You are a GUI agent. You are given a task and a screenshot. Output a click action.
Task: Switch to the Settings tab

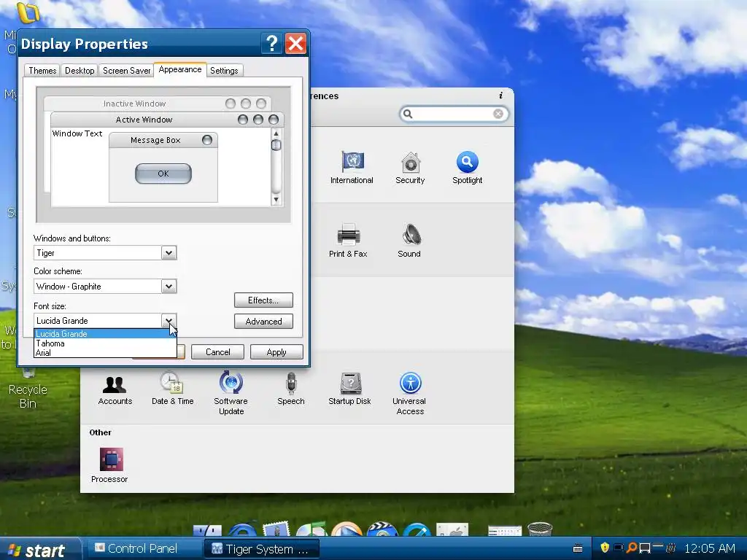coord(224,71)
